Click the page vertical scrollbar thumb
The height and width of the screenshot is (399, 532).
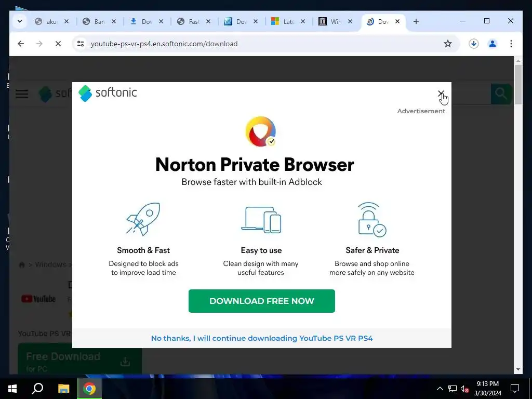(x=518, y=84)
